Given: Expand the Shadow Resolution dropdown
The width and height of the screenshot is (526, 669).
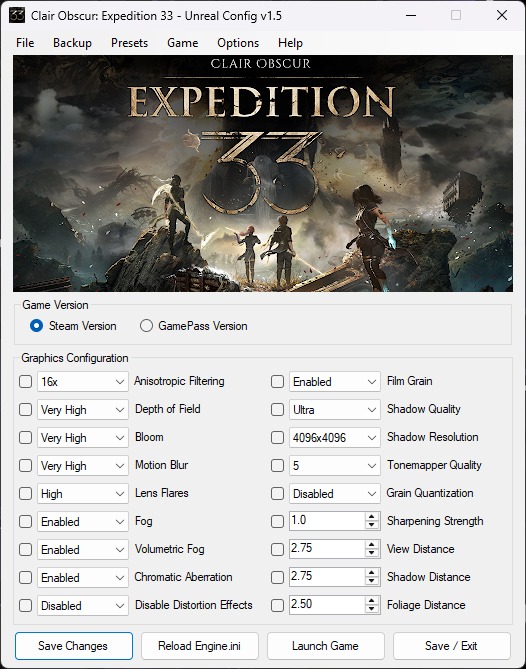Looking at the screenshot, I should tap(334, 438).
